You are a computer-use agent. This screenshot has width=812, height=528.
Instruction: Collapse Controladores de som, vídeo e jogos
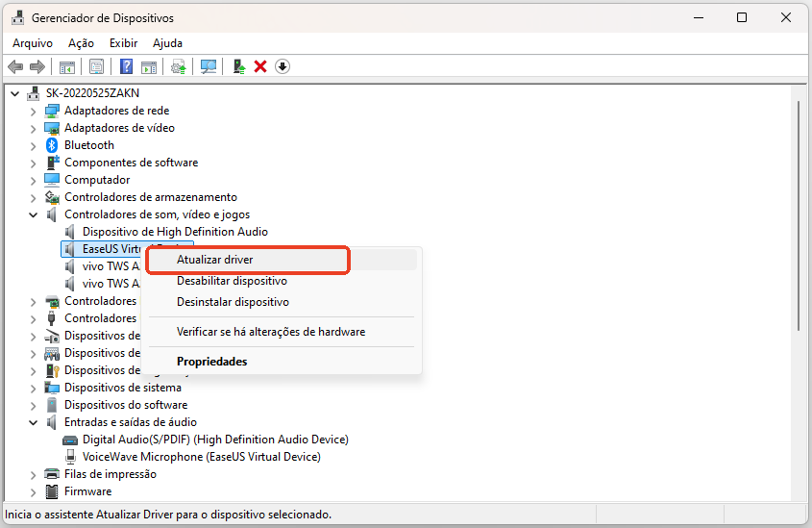(34, 214)
